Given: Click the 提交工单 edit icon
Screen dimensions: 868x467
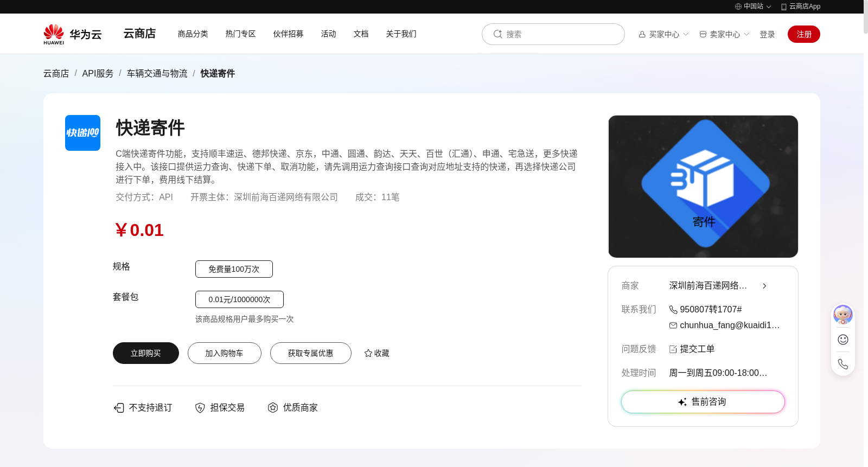Looking at the screenshot, I should pos(673,349).
